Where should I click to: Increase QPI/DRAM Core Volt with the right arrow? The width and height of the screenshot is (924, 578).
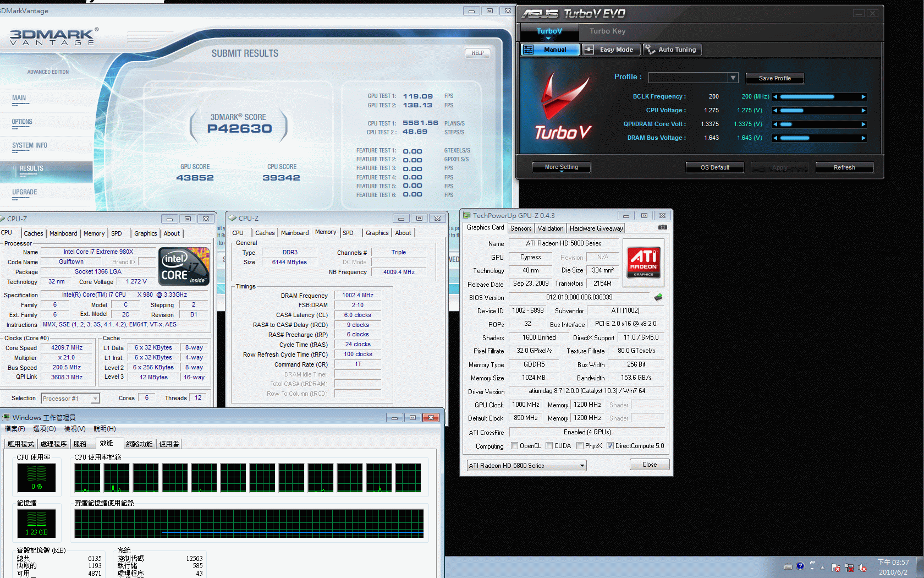point(864,124)
